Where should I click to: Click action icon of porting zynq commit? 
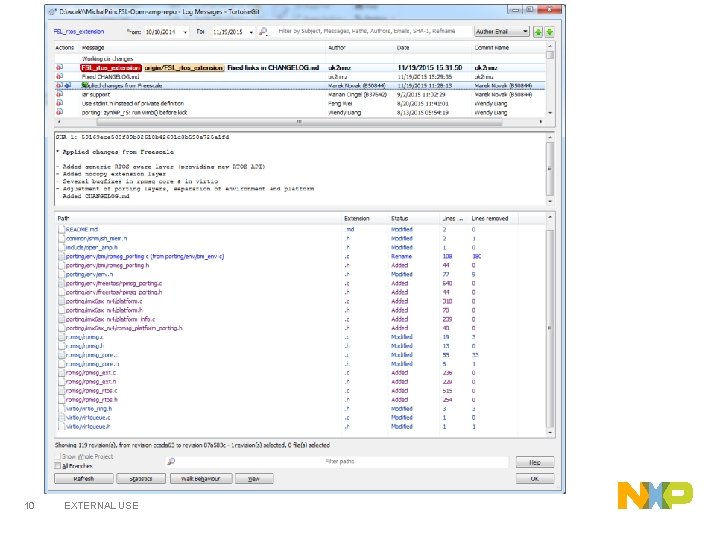point(60,112)
